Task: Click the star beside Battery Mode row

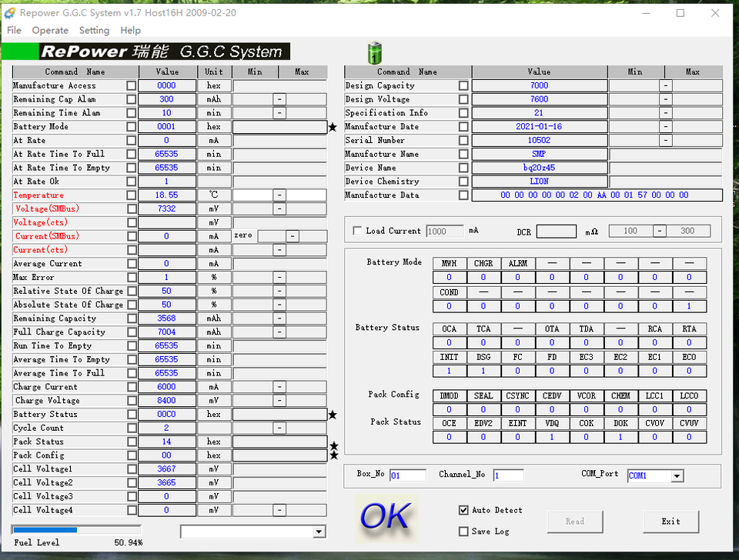Action: click(x=333, y=127)
